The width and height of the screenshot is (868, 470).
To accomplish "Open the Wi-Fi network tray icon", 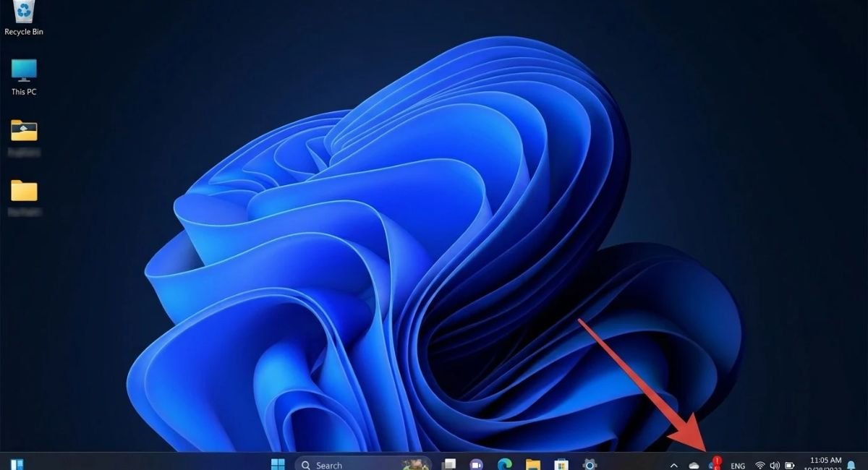I will [760, 466].
